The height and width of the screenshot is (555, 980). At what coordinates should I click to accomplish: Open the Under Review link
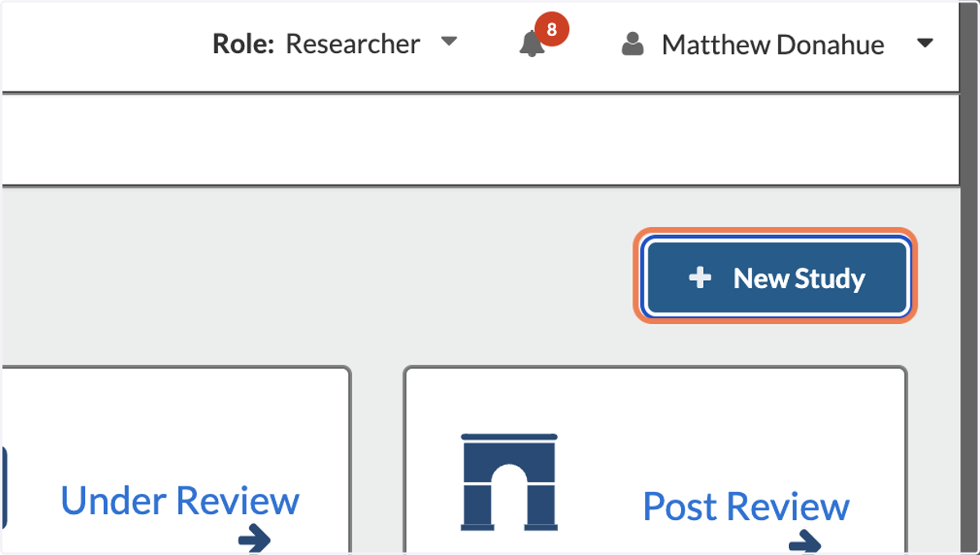click(x=180, y=500)
